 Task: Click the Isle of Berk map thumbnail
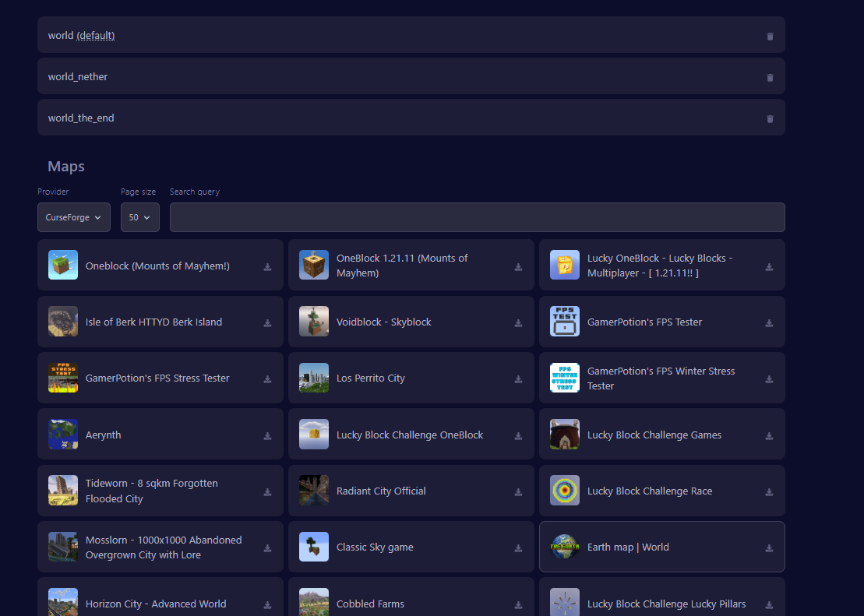63,321
